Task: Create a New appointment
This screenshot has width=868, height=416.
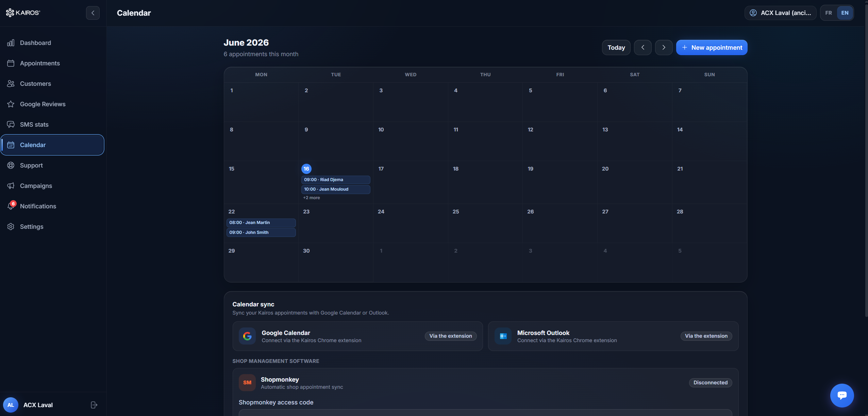Action: click(x=712, y=48)
